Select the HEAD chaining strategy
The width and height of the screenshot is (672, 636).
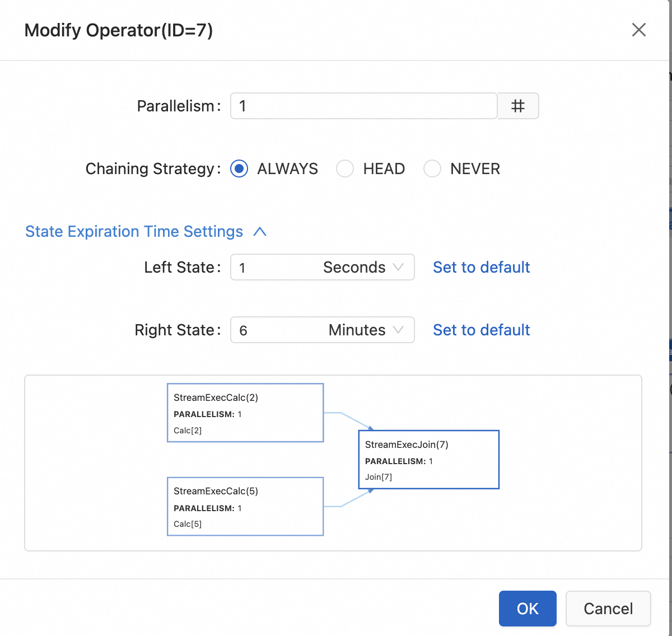click(x=345, y=169)
